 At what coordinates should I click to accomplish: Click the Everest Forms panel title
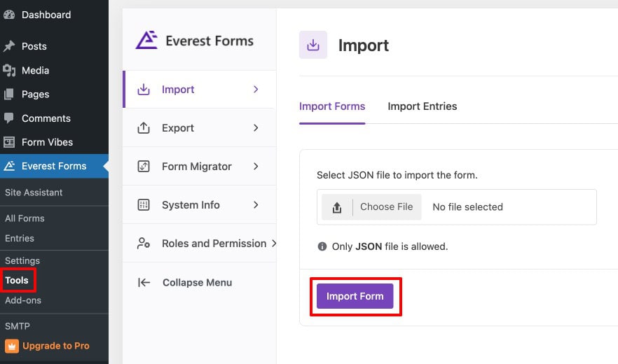[x=210, y=41]
